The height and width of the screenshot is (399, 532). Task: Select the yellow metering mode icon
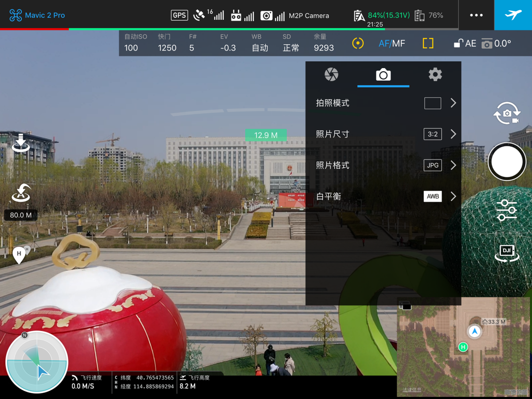point(358,43)
